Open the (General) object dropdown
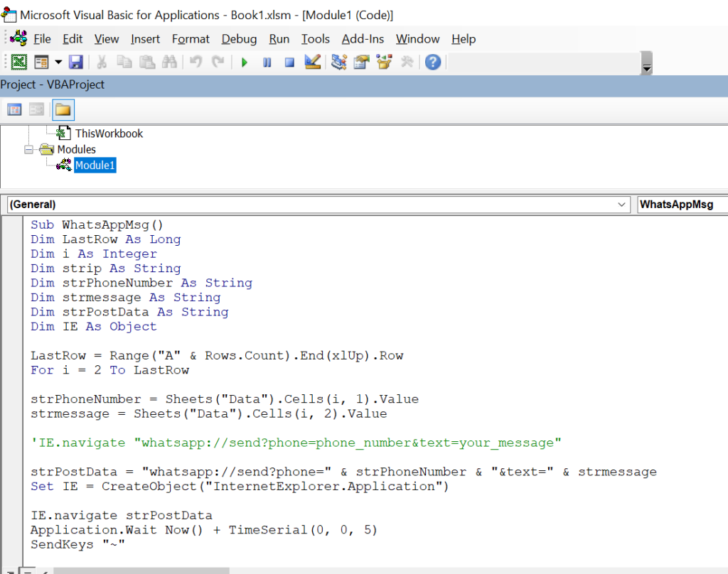 tap(318, 205)
